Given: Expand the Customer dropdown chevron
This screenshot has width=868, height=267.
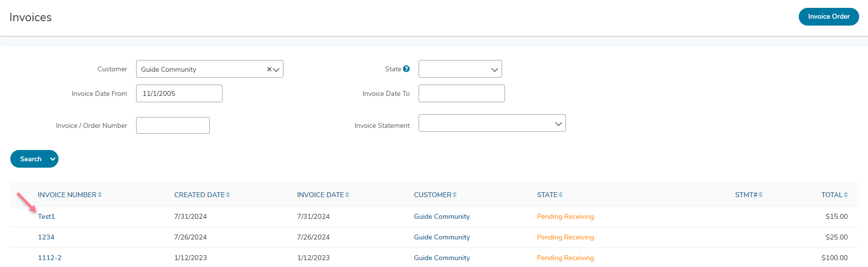Looking at the screenshot, I should [277, 69].
